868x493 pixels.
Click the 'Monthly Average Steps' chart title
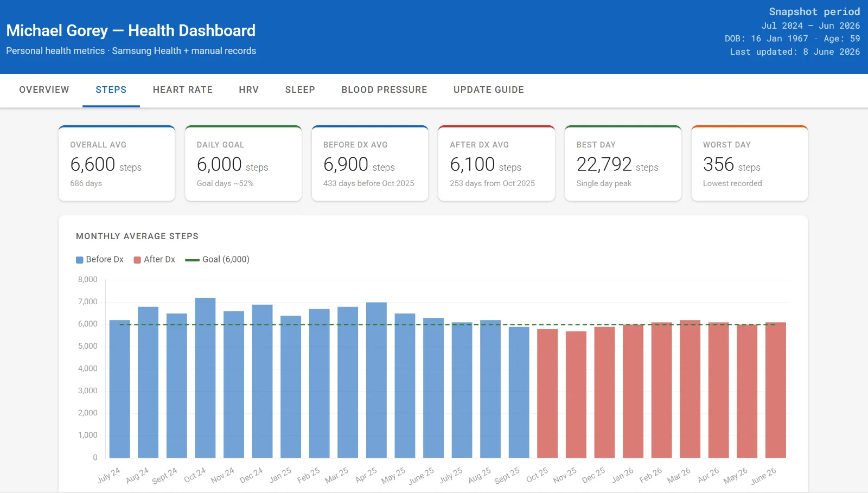point(137,236)
